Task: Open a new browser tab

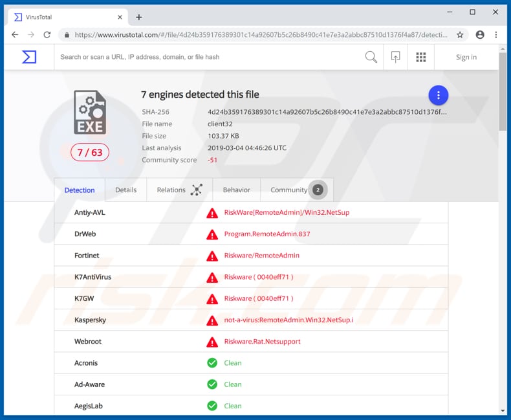Action: tap(139, 17)
